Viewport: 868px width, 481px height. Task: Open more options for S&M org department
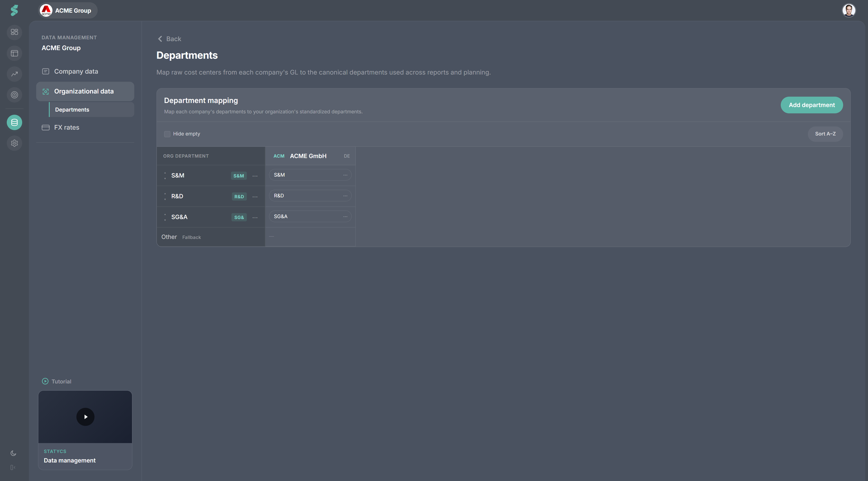255,176
